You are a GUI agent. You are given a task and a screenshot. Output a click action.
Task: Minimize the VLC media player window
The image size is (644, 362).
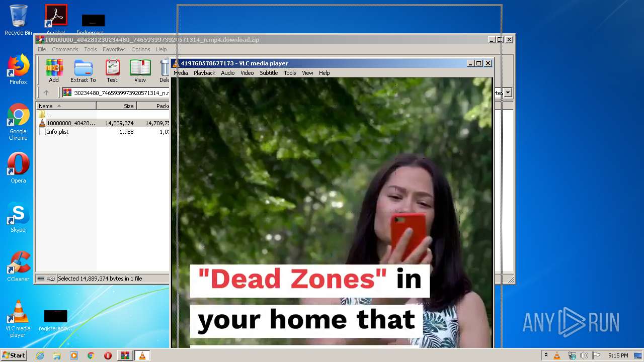point(470,63)
